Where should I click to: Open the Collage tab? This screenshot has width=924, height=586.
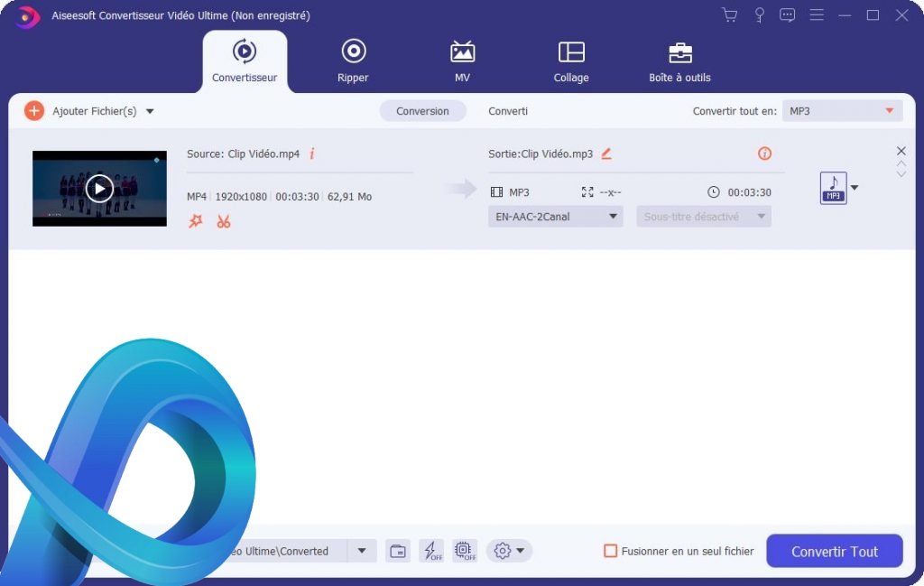point(571,61)
